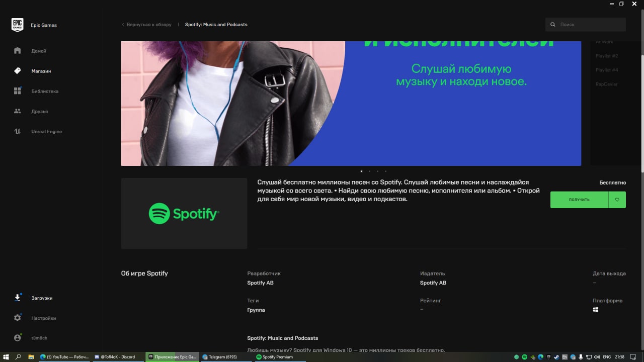Open the Магазин store tag icon
This screenshot has width=644, height=362.
click(18, 71)
